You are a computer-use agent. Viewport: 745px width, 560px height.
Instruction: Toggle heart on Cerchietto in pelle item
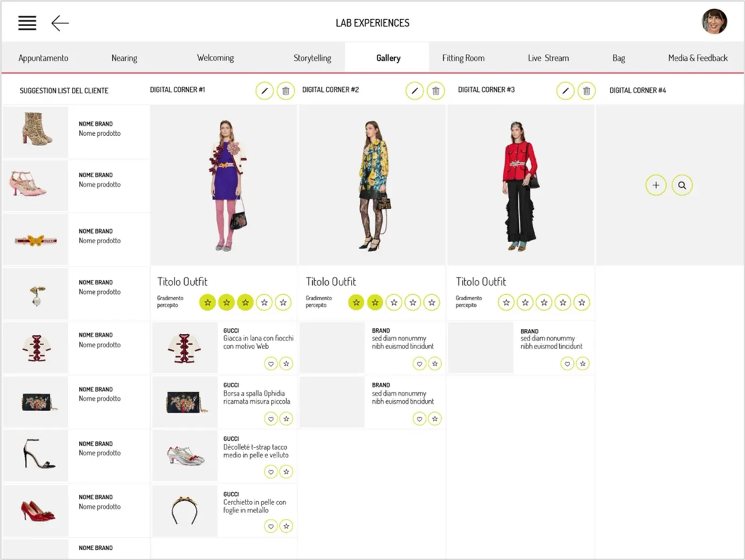(x=271, y=526)
